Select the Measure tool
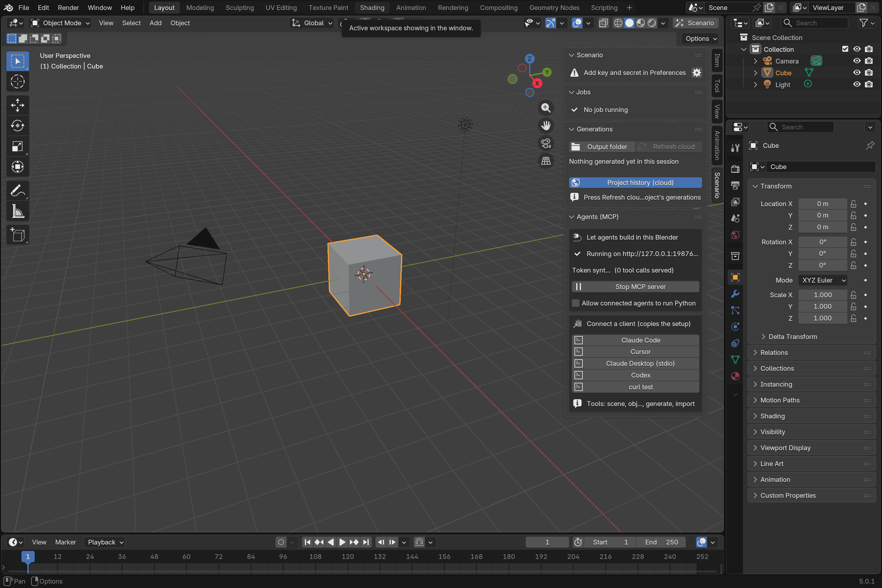This screenshot has height=588, width=882. (x=18, y=211)
